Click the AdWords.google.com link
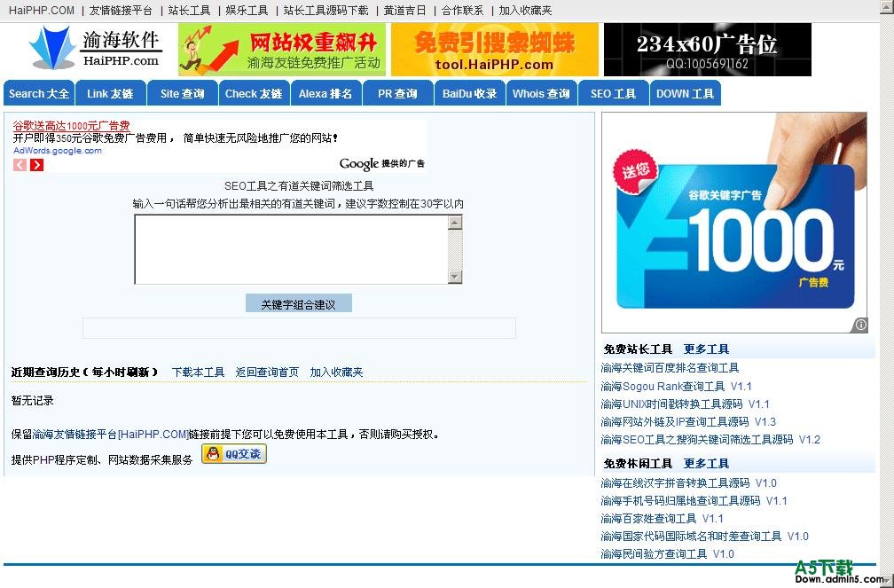894x588 pixels. (x=58, y=151)
